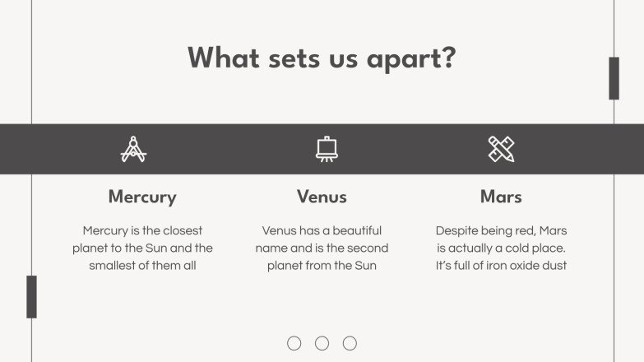Image resolution: width=644 pixels, height=362 pixels.
Task: Select the third pagination circle
Action: point(350,343)
